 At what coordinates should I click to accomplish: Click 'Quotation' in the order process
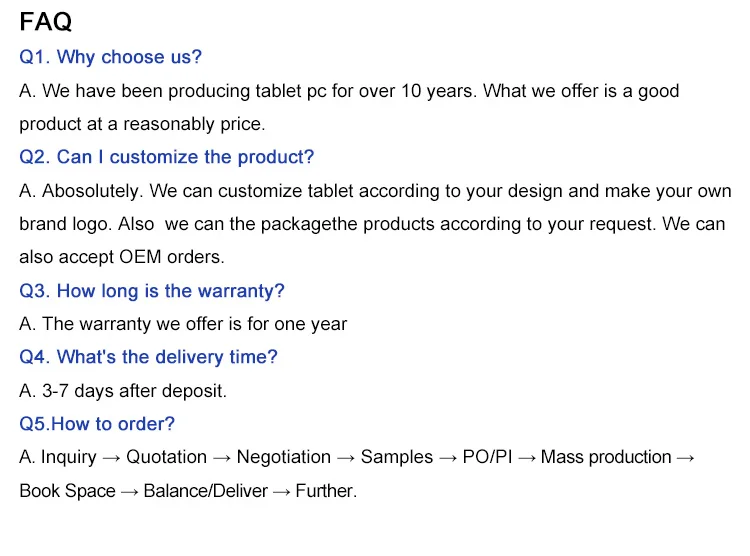(166, 457)
